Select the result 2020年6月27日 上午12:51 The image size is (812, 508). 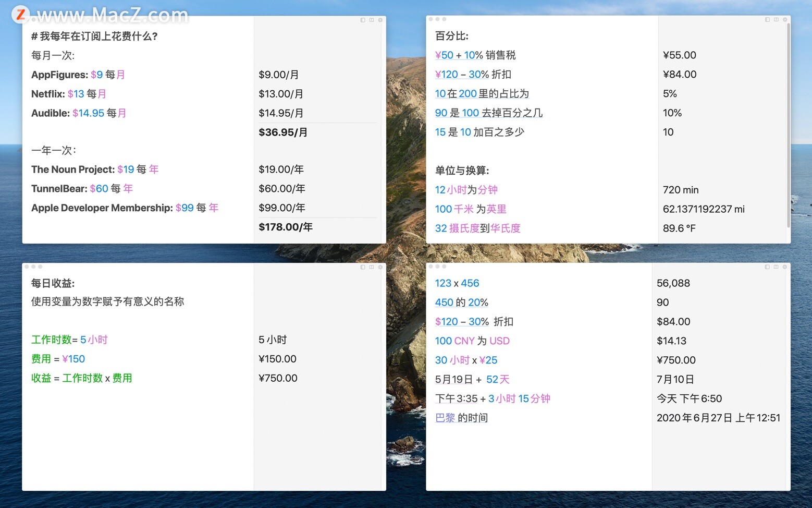(x=718, y=418)
